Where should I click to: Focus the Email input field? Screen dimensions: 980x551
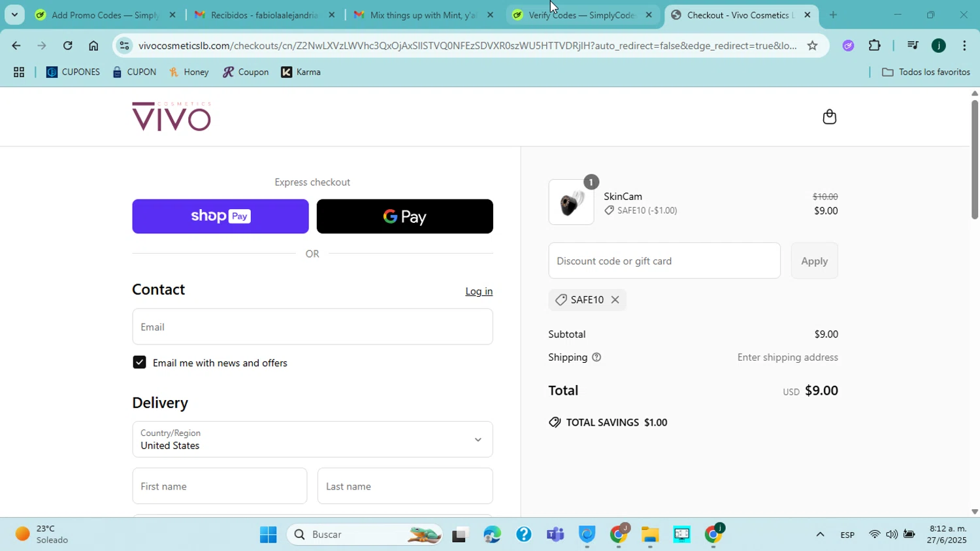312,327
